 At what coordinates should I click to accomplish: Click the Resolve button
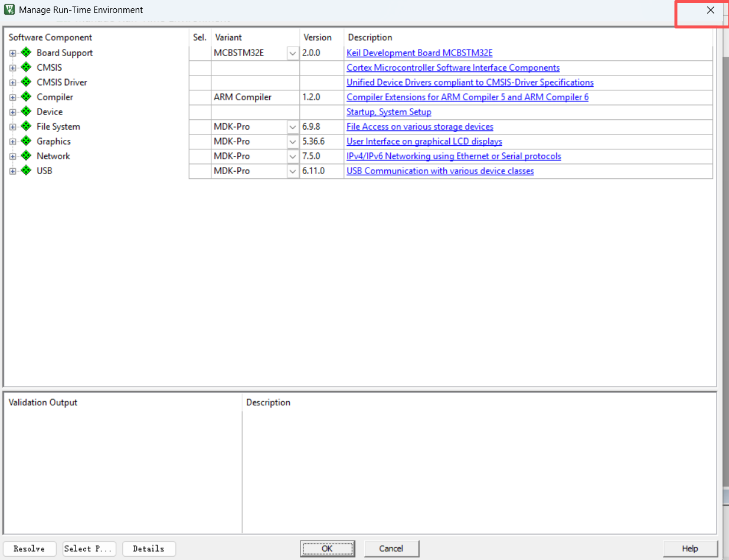click(30, 549)
